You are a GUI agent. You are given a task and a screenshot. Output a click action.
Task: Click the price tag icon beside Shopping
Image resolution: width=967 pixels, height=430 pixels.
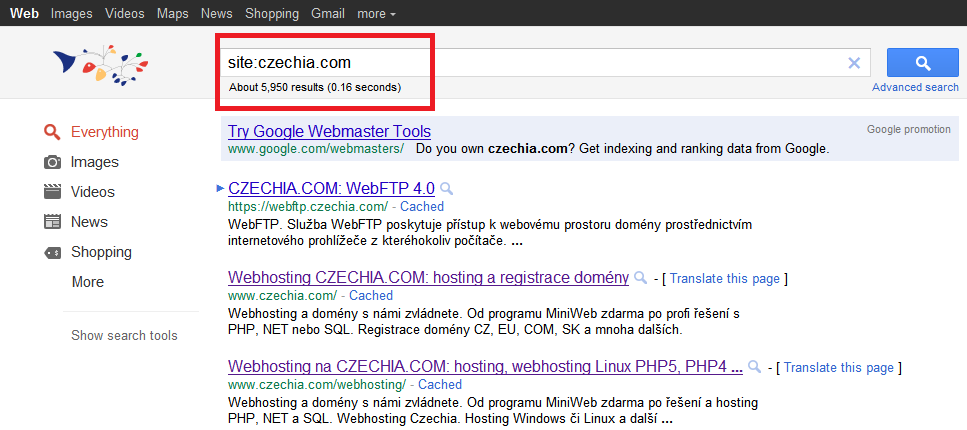click(x=52, y=252)
